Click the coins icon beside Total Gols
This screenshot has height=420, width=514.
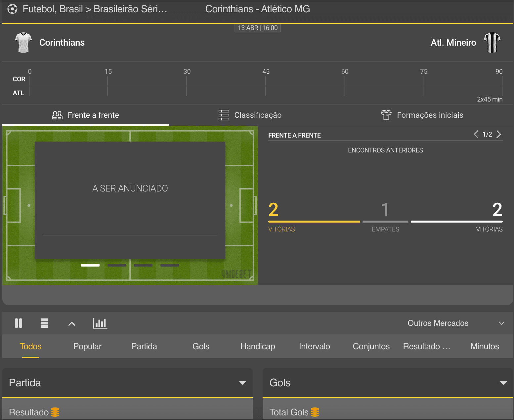[x=315, y=412]
